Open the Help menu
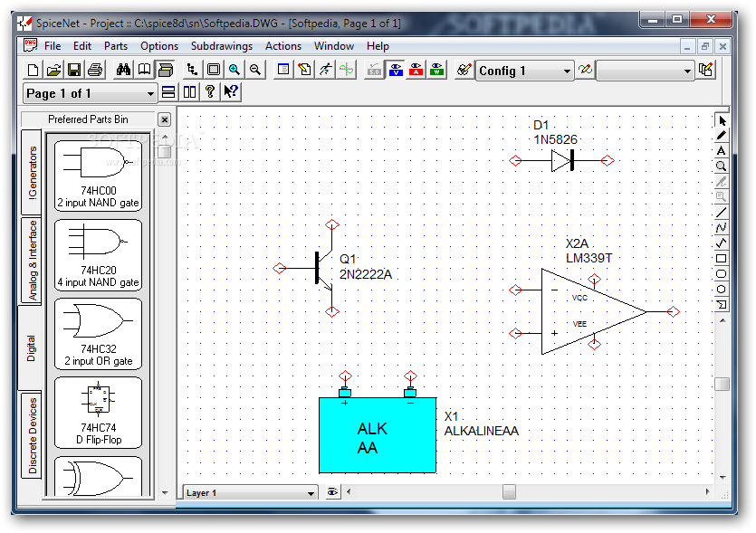This screenshot has width=756, height=533. 378,46
